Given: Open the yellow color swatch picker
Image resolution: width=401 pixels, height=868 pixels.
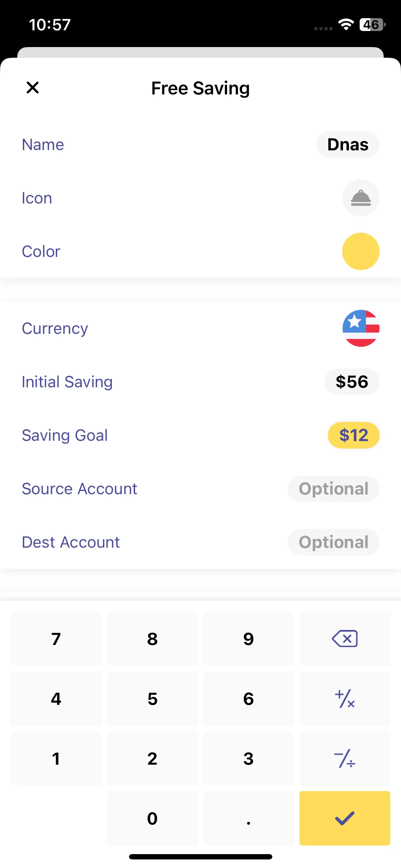Looking at the screenshot, I should coord(360,252).
